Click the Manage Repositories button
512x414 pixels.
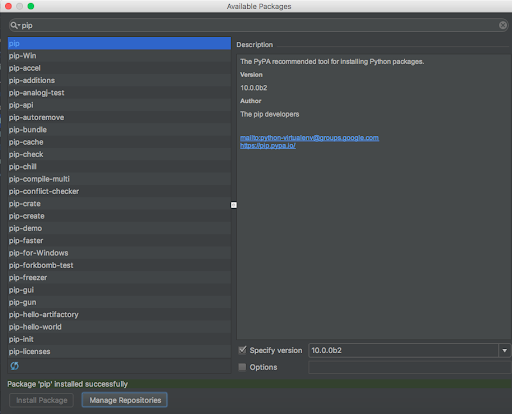tap(125, 400)
